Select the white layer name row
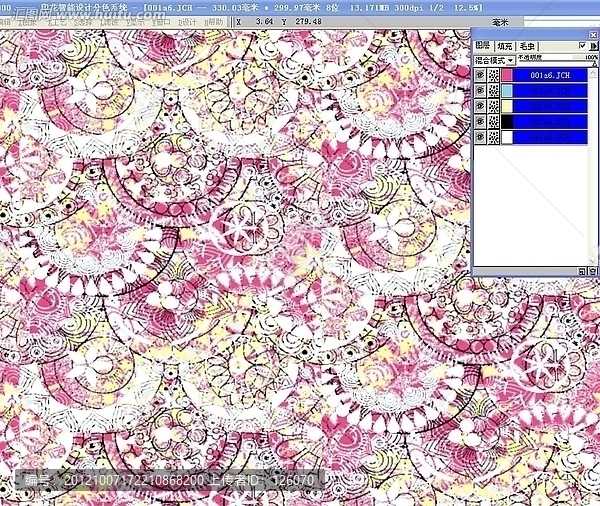 click(x=550, y=137)
